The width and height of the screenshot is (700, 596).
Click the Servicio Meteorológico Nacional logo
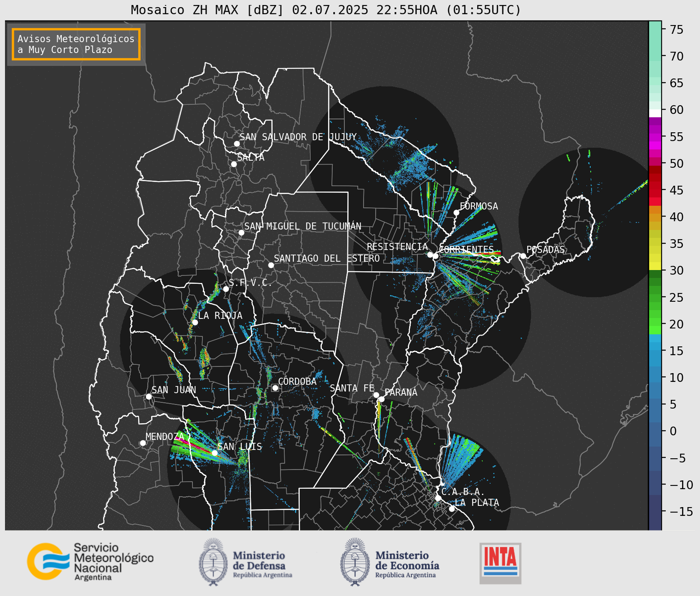(90, 561)
